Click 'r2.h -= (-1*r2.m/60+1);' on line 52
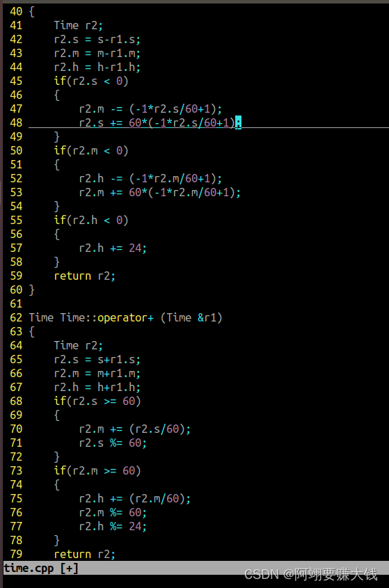389x588 pixels. pos(150,179)
